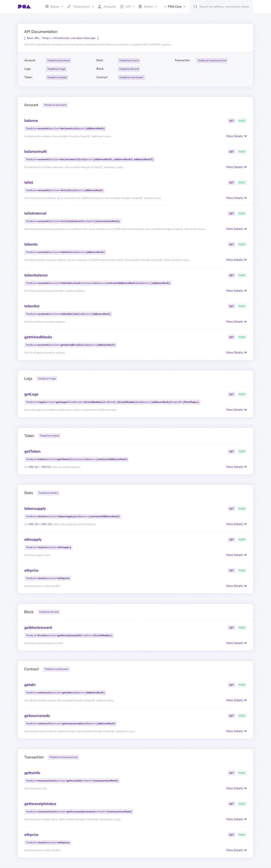Show More Details for getblockreward
This screenshot has height=868, width=271.
coord(236,643)
